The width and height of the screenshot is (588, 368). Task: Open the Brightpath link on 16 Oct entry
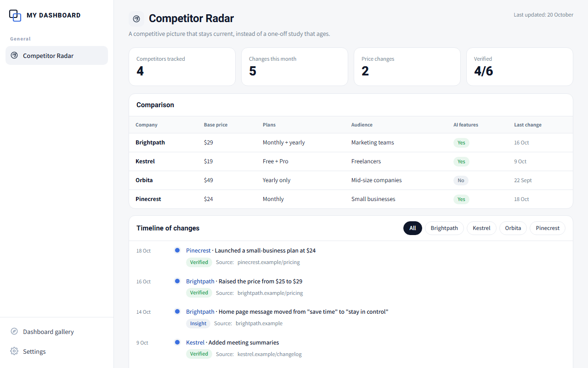click(x=200, y=281)
